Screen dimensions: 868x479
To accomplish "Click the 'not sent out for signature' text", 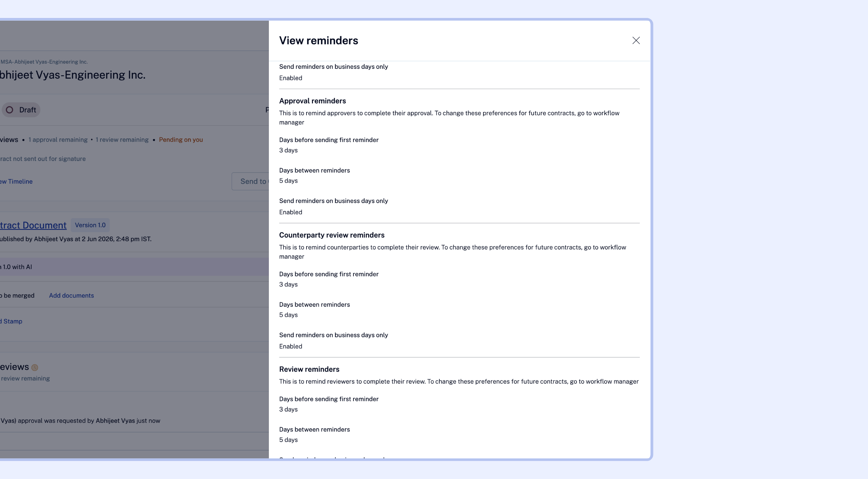I will click(x=49, y=159).
